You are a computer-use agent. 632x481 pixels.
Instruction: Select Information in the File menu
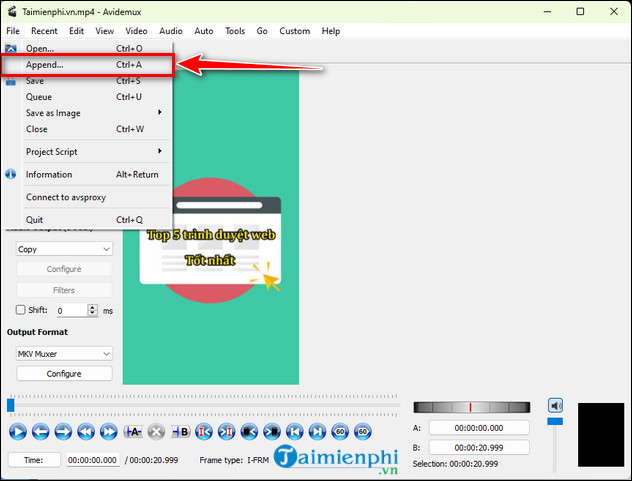49,174
